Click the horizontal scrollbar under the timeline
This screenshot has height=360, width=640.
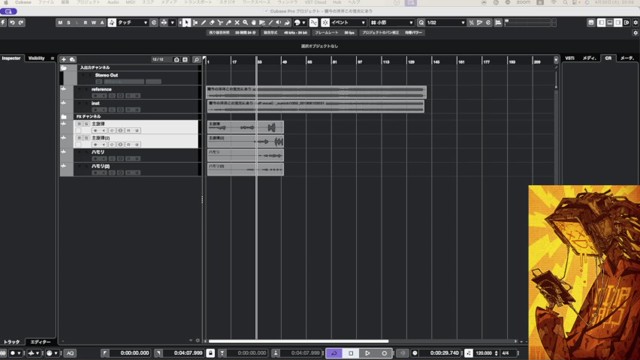point(298,341)
